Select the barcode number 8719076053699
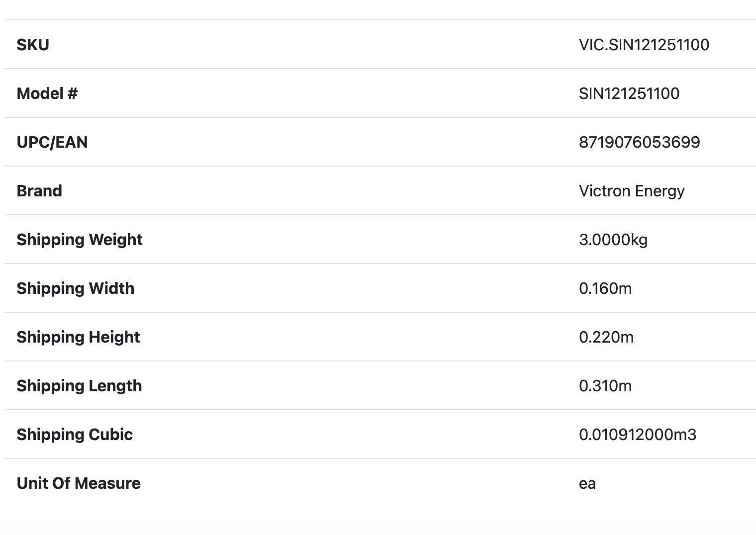Image resolution: width=756 pixels, height=535 pixels. click(639, 142)
